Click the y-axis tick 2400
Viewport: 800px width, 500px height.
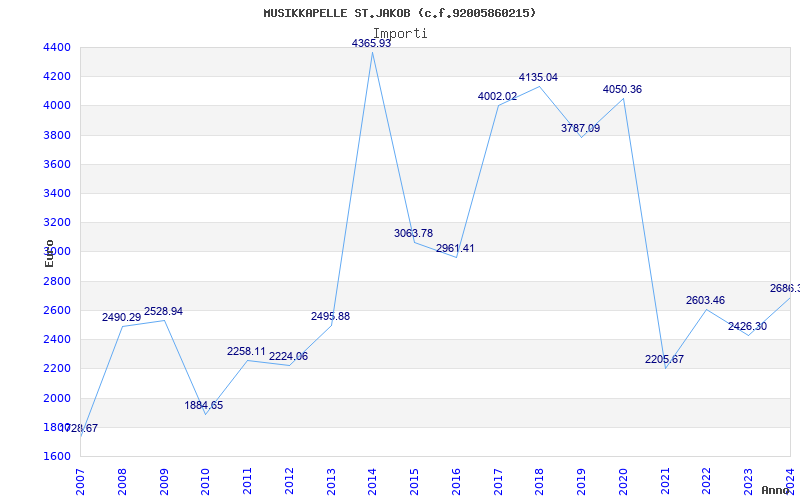58,339
